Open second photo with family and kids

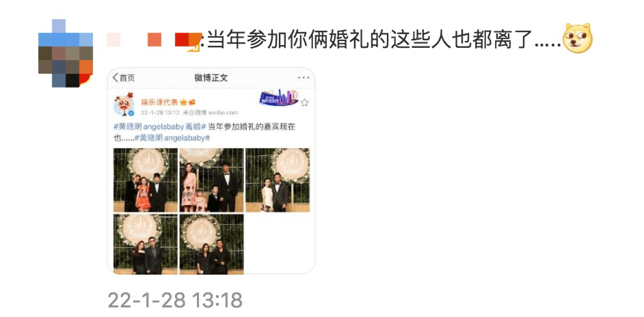211,180
